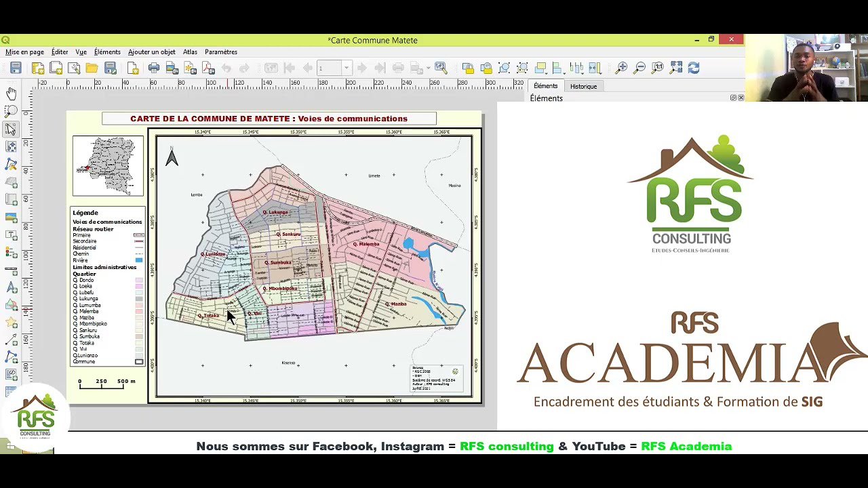This screenshot has width=868, height=488.
Task: Zoom out of the layout
Action: tap(639, 68)
